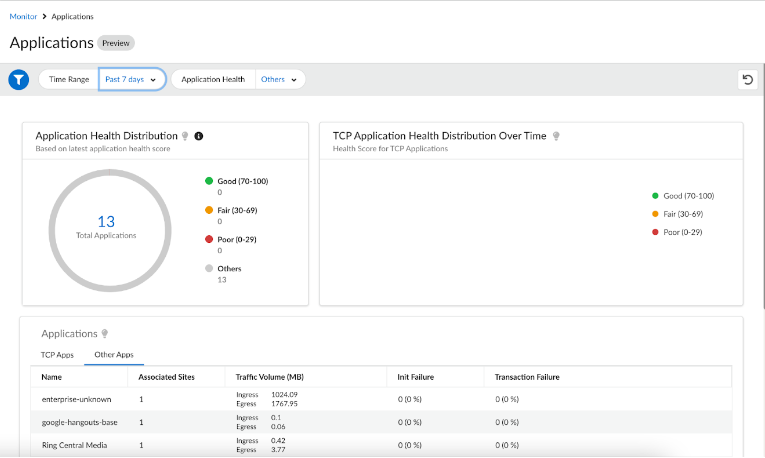765x458 pixels.
Task: Click the reset/undo icon at right
Action: tap(746, 80)
